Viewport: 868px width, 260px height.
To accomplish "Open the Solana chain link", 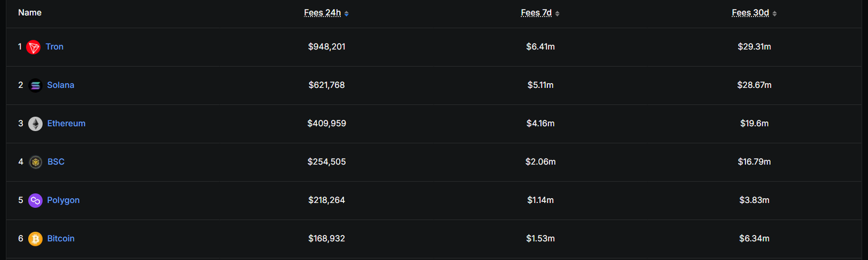I will pos(61,85).
